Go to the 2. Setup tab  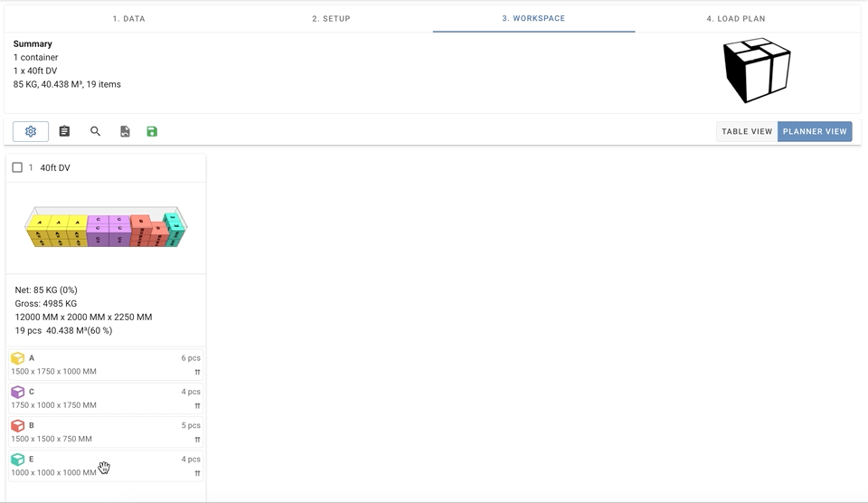[x=331, y=18]
